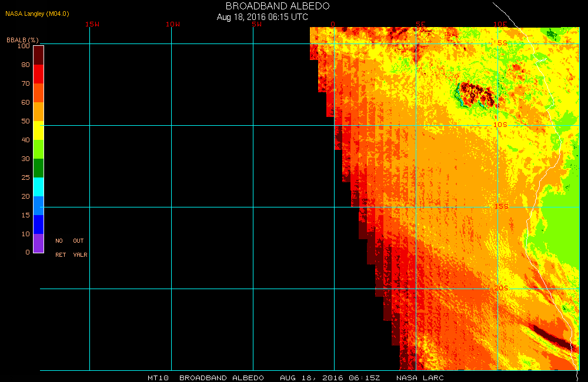Click the bright red 70-80 legend swatch
The image size is (588, 382).
(39, 74)
